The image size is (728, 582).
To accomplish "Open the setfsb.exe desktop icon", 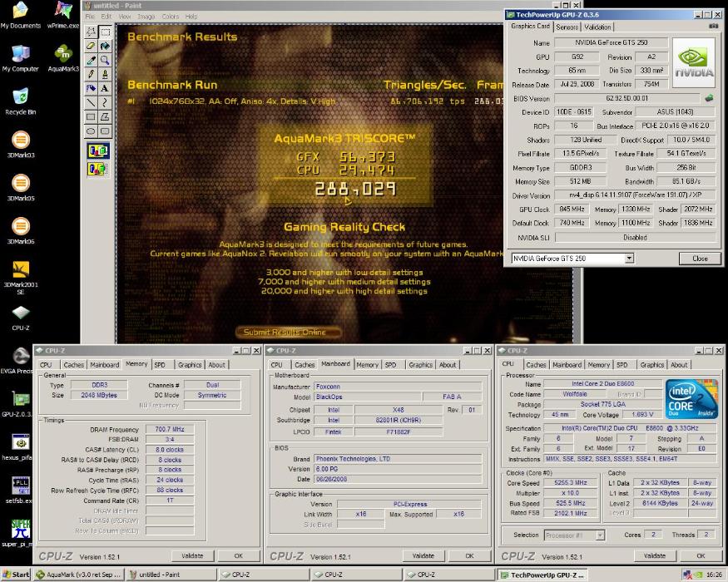I will click(x=19, y=490).
